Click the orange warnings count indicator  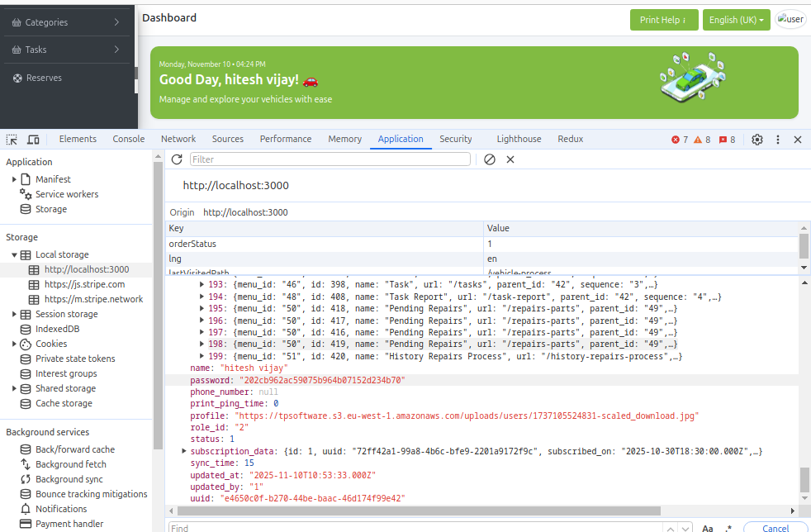pos(702,140)
